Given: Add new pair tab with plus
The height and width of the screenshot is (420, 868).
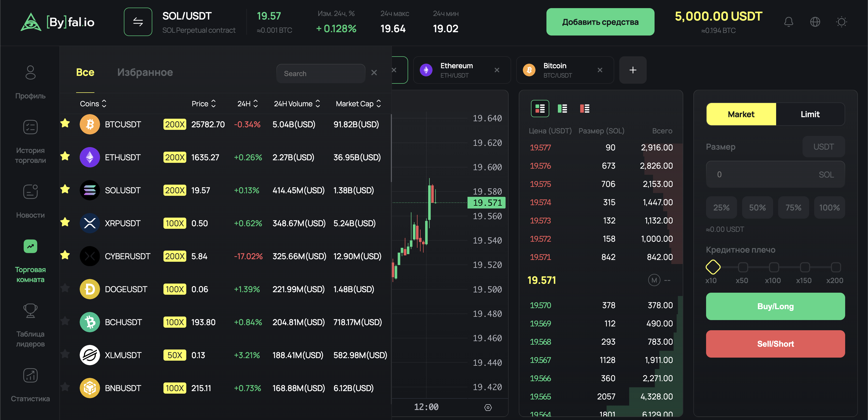Looking at the screenshot, I should point(633,70).
